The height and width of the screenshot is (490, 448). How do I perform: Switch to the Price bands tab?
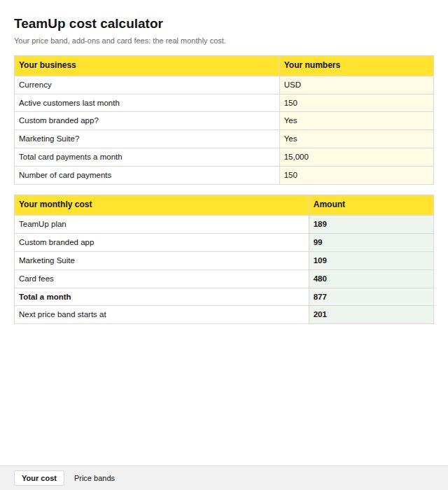94,478
